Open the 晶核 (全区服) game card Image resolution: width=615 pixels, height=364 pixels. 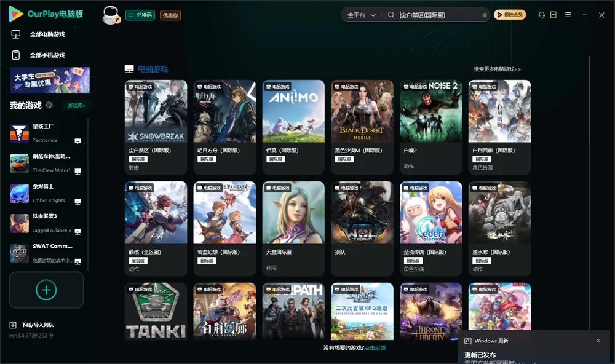tap(156, 229)
